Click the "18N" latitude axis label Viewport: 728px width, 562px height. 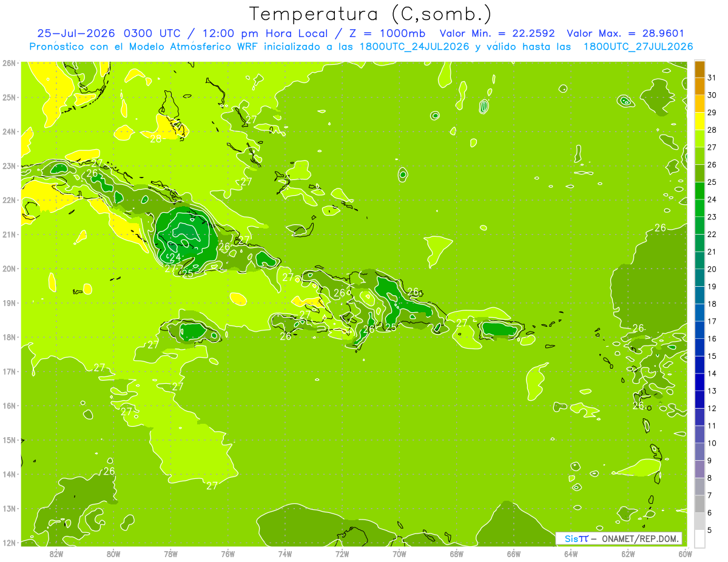(8, 337)
